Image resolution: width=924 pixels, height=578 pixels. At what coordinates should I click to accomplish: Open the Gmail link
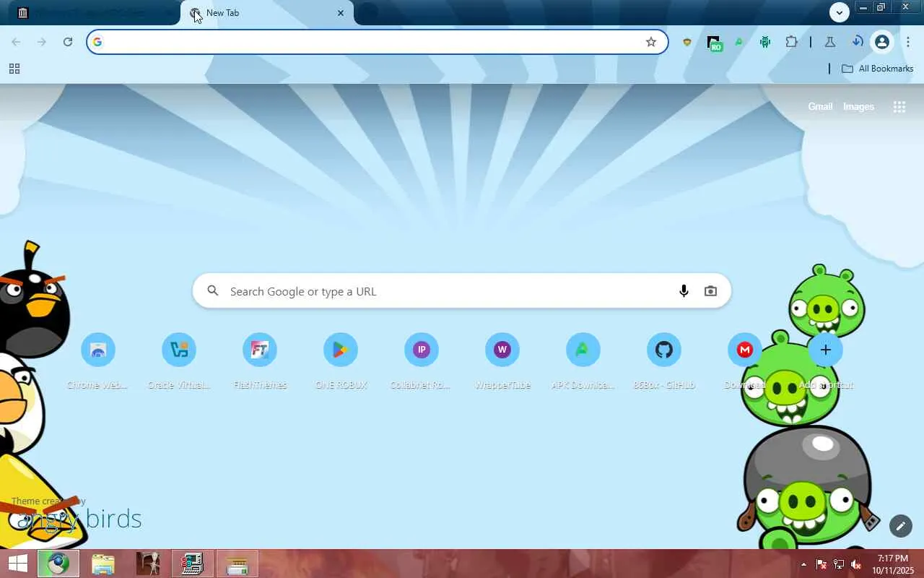(x=820, y=106)
